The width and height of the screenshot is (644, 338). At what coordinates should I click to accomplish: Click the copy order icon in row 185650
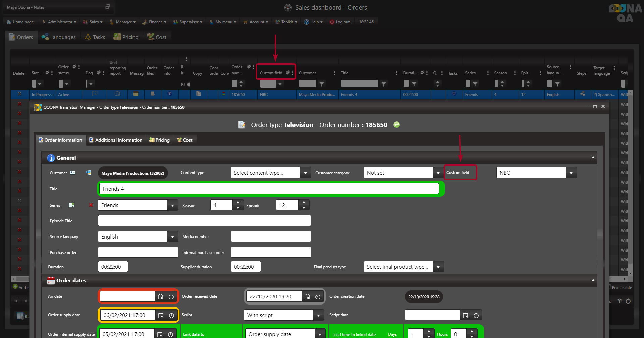[x=199, y=94]
